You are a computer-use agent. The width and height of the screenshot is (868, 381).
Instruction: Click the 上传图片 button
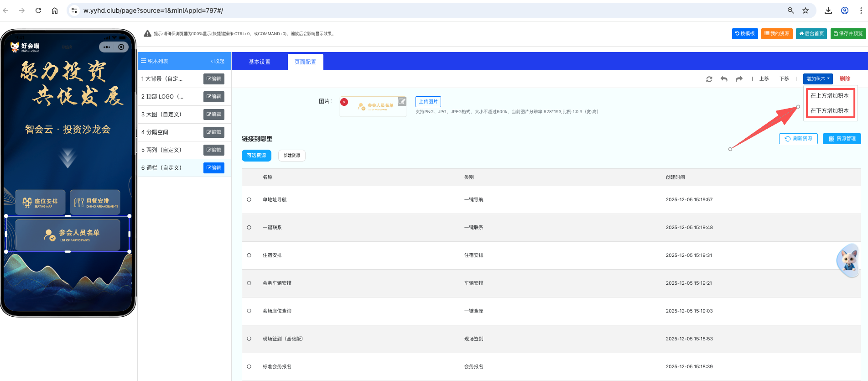click(428, 102)
